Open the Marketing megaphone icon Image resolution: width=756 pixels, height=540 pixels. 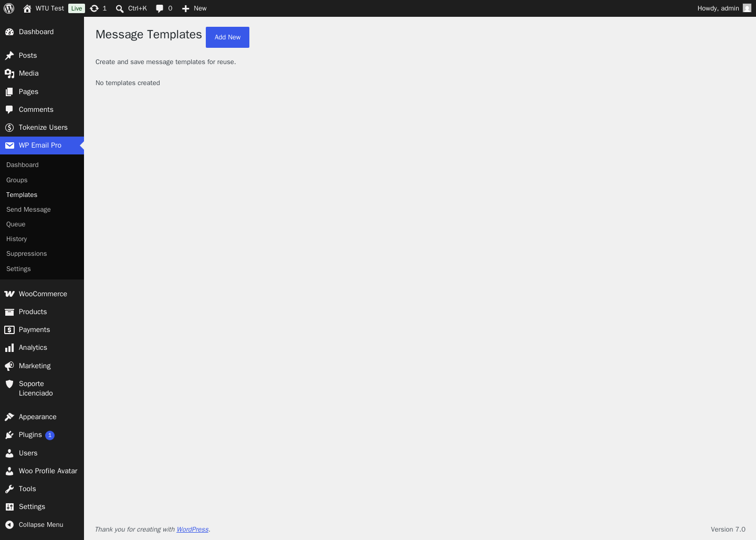coord(9,366)
